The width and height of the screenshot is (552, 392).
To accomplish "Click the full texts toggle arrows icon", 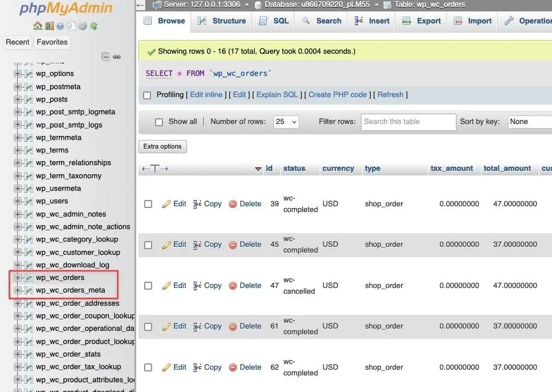I will [x=155, y=169].
